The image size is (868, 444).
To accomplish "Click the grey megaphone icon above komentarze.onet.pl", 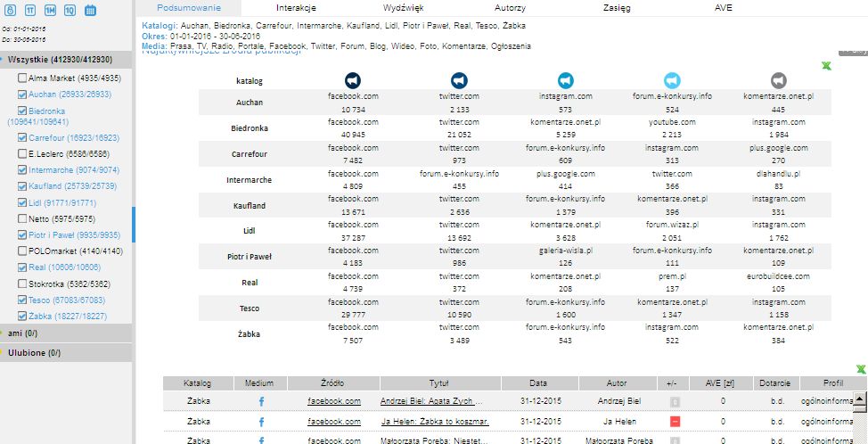I will tap(779, 80).
